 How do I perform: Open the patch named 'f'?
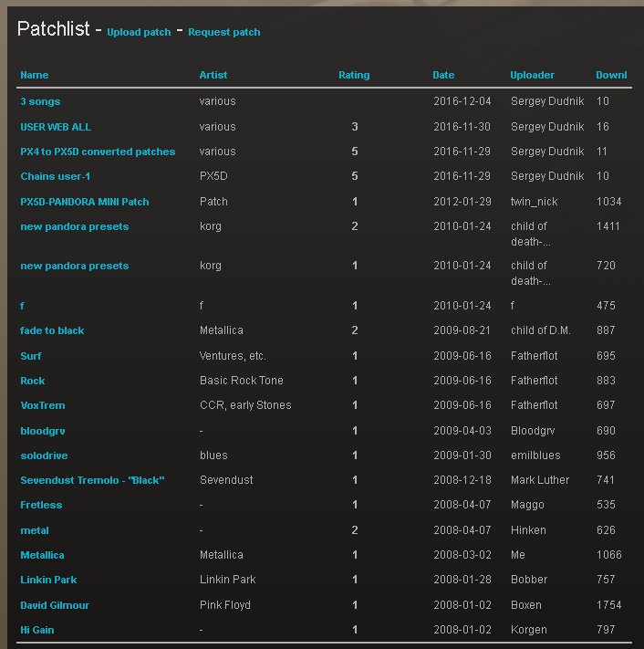point(22,306)
